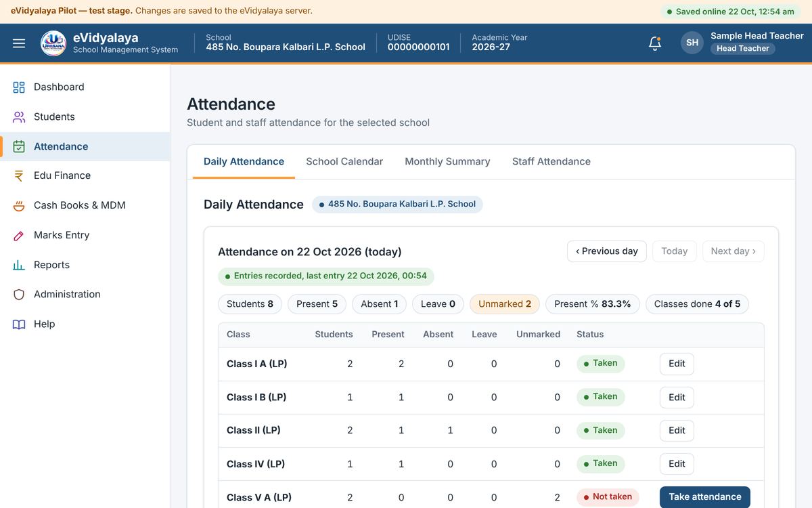Switch to the School Calendar tab
The width and height of the screenshot is (812, 508).
click(344, 161)
